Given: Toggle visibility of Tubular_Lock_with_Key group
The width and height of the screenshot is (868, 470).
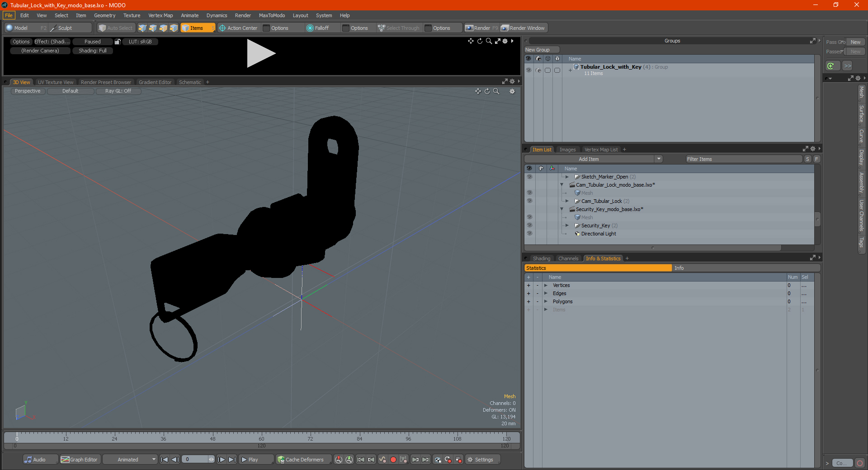Looking at the screenshot, I should tap(528, 70).
